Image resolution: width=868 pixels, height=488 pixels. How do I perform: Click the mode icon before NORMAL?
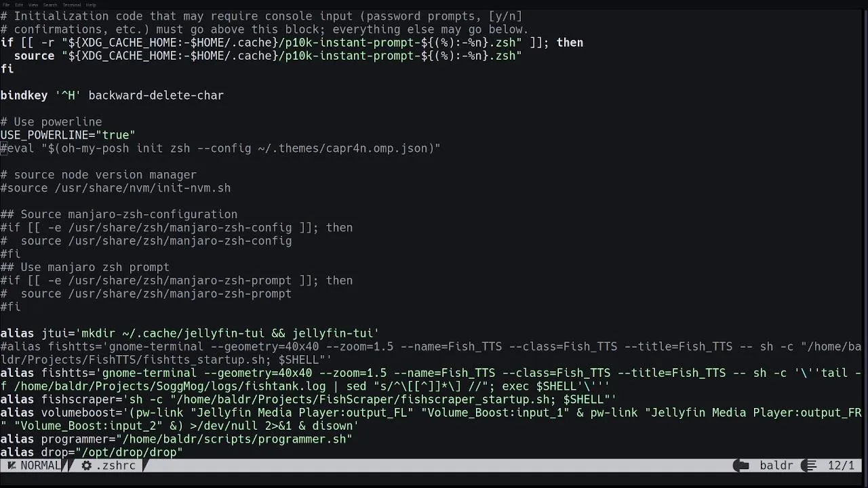tap(12, 466)
